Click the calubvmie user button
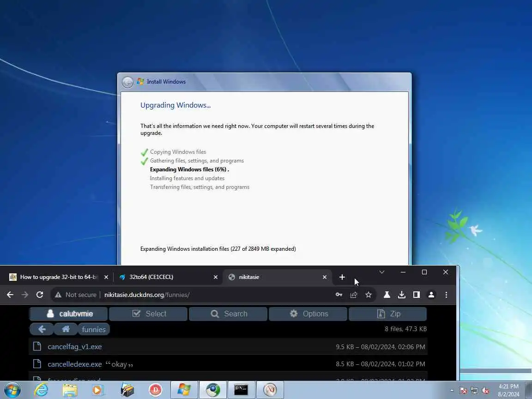 click(x=68, y=314)
